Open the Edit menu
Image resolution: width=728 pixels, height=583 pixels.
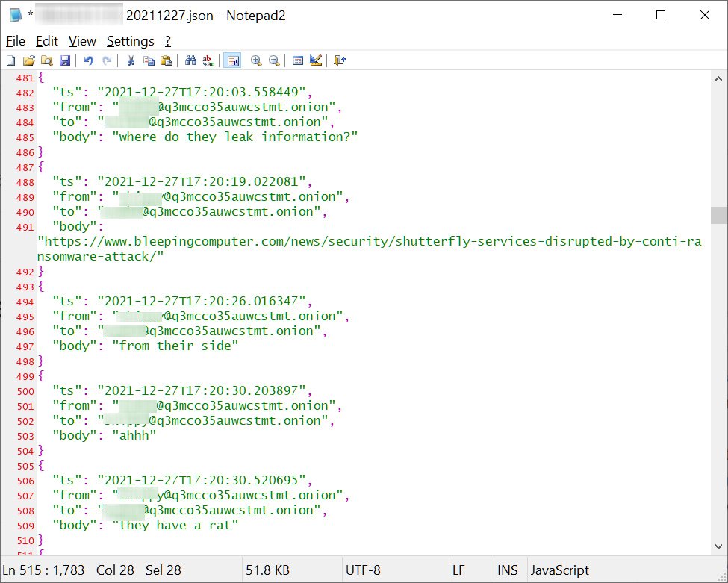pos(47,41)
